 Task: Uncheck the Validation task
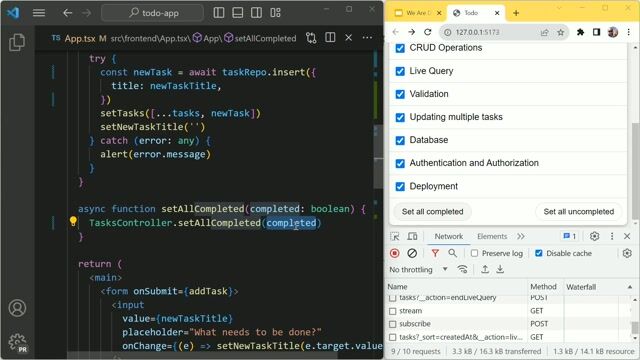pos(400,94)
